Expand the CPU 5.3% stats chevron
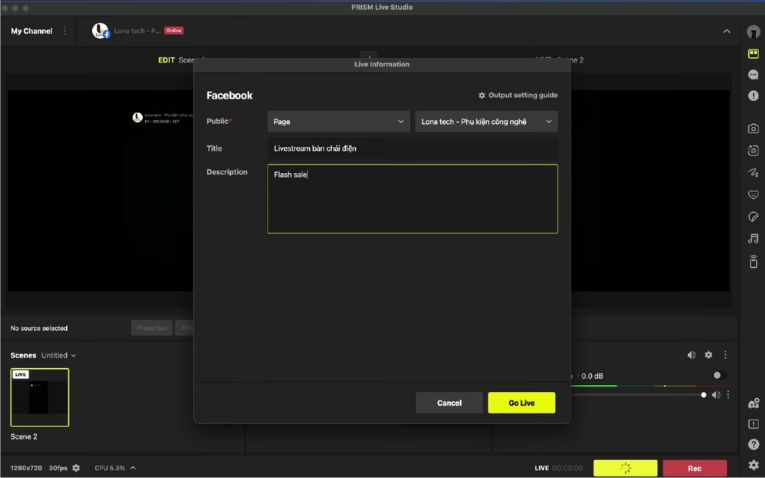765x478 pixels. [x=133, y=468]
